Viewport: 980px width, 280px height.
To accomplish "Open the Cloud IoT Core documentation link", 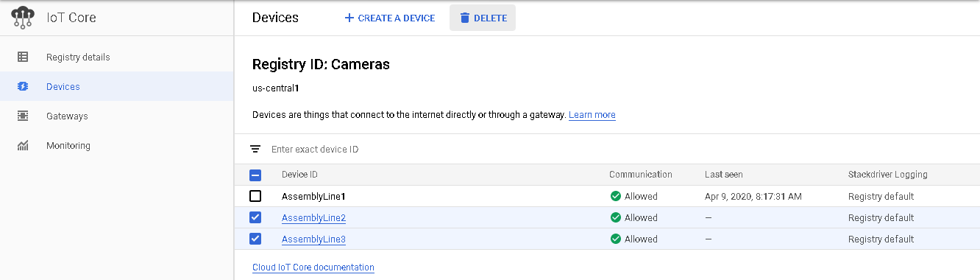I will click(x=313, y=267).
